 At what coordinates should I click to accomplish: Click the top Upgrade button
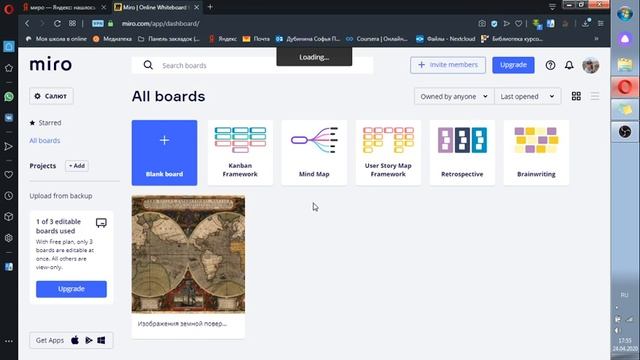pos(513,65)
